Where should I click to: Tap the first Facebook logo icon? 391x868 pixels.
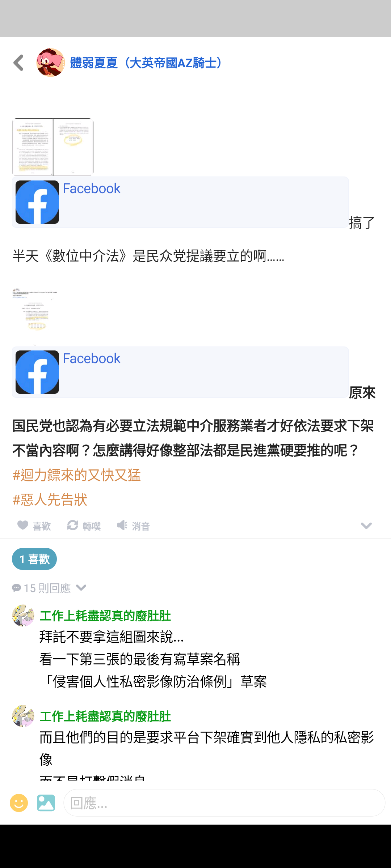click(37, 202)
